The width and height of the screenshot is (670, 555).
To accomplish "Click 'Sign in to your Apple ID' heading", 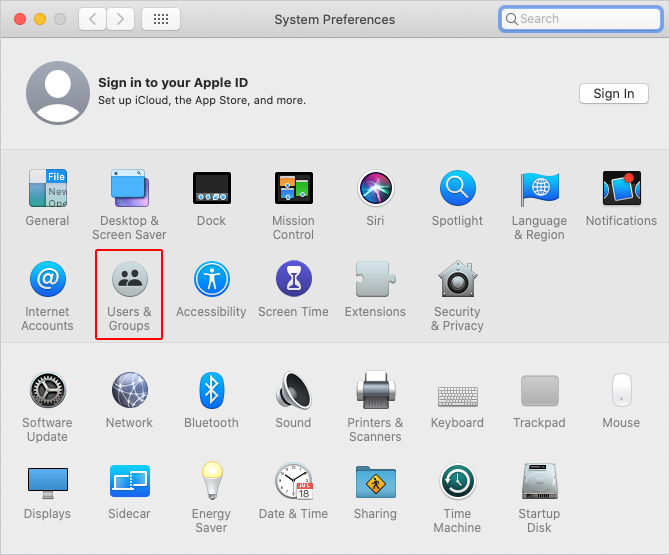I will 173,82.
